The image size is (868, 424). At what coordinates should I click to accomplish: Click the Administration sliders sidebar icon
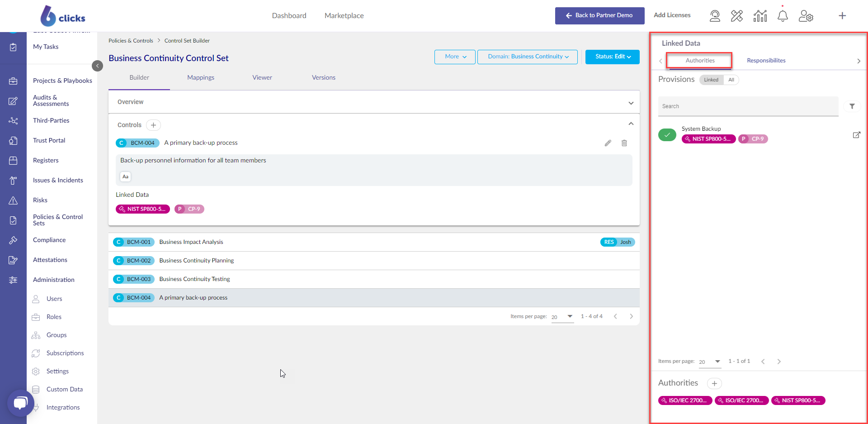[13, 280]
